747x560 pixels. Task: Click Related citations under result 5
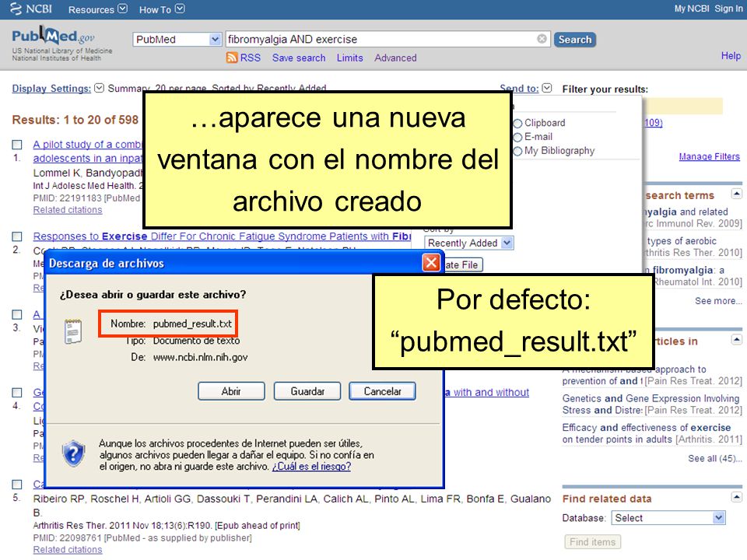tap(68, 550)
